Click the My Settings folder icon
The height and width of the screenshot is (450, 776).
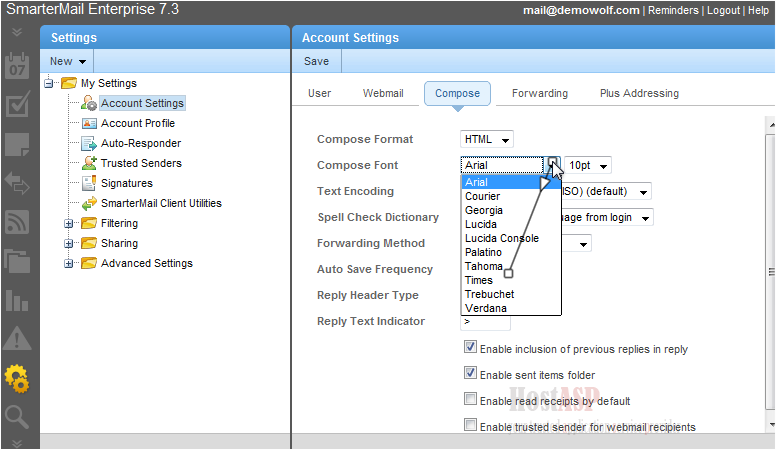(69, 83)
